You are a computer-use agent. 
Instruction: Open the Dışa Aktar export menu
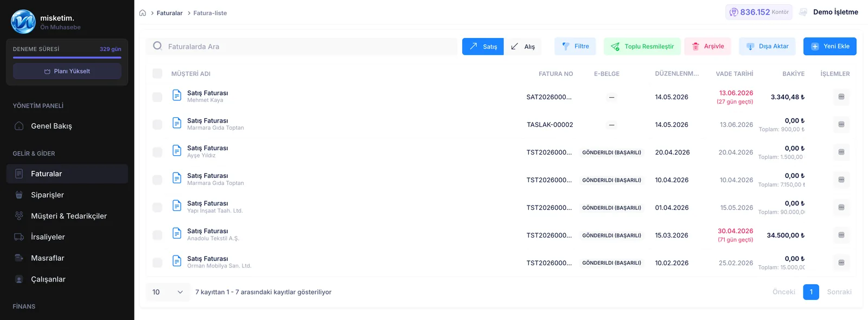click(x=767, y=46)
